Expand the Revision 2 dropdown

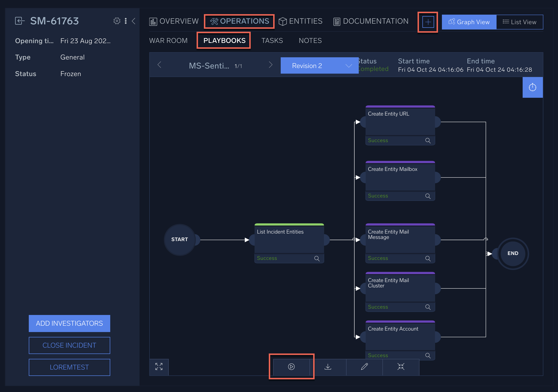319,66
